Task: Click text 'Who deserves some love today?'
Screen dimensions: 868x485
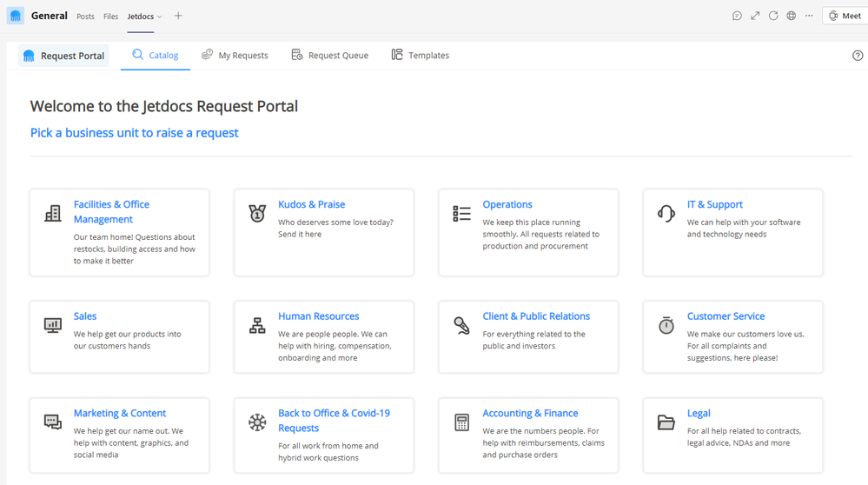Action: [335, 222]
